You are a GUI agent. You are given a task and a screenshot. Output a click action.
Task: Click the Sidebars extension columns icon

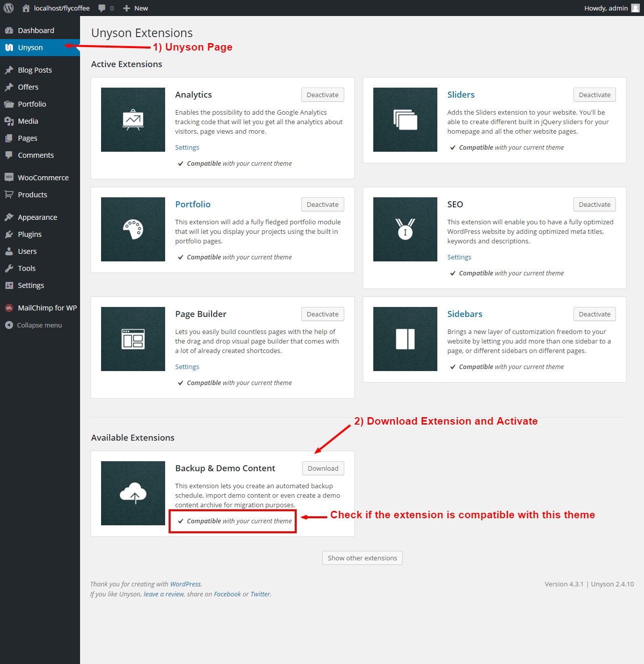(405, 339)
